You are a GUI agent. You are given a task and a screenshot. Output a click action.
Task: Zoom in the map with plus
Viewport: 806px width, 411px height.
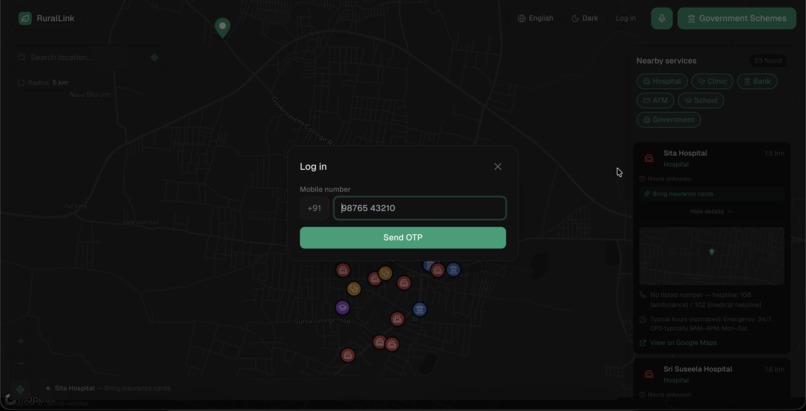(x=21, y=341)
